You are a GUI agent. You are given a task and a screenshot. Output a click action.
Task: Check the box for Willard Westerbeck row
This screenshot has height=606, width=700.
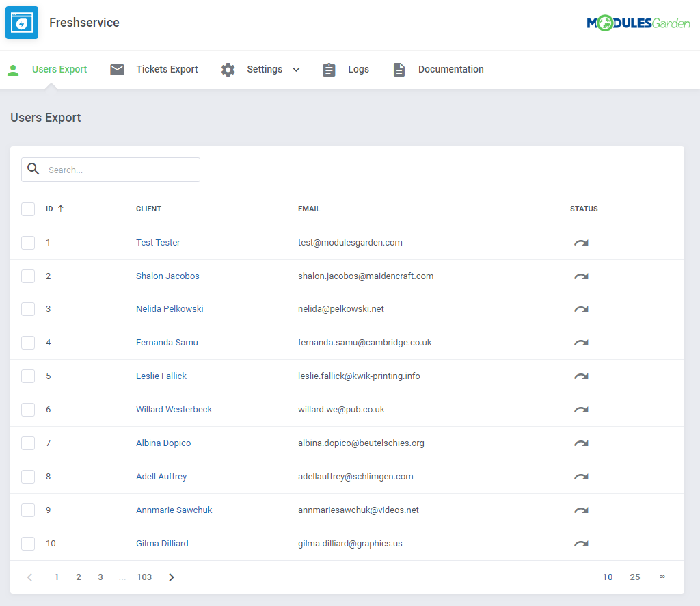(x=28, y=410)
